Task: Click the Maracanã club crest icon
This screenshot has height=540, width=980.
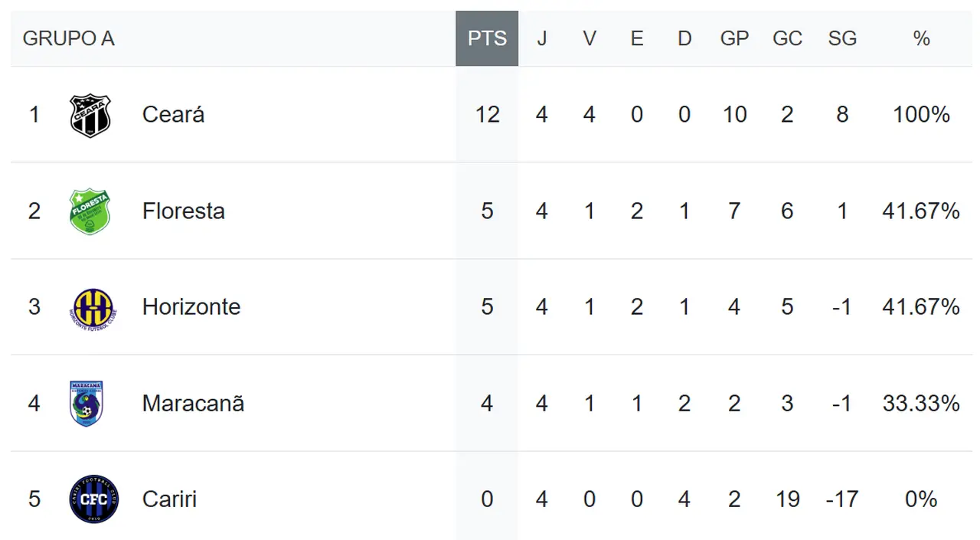Action: point(87,404)
